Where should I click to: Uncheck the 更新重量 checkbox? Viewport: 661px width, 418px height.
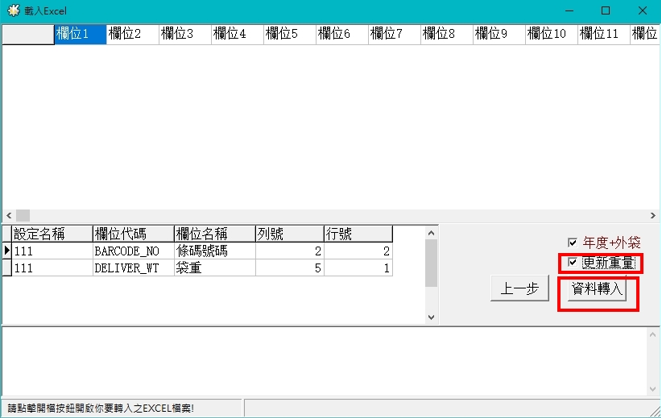[x=572, y=262]
